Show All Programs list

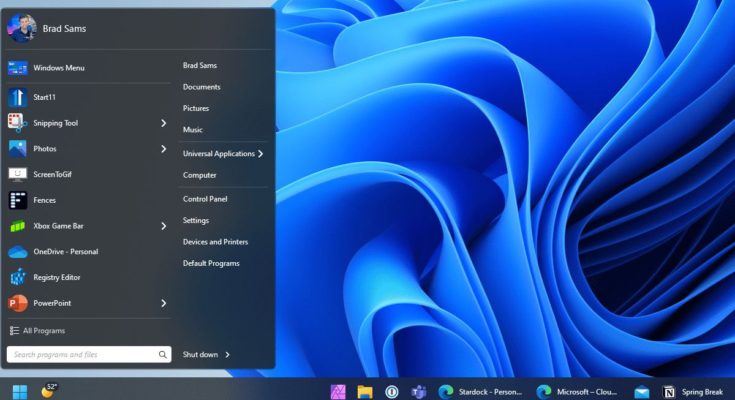pos(43,330)
